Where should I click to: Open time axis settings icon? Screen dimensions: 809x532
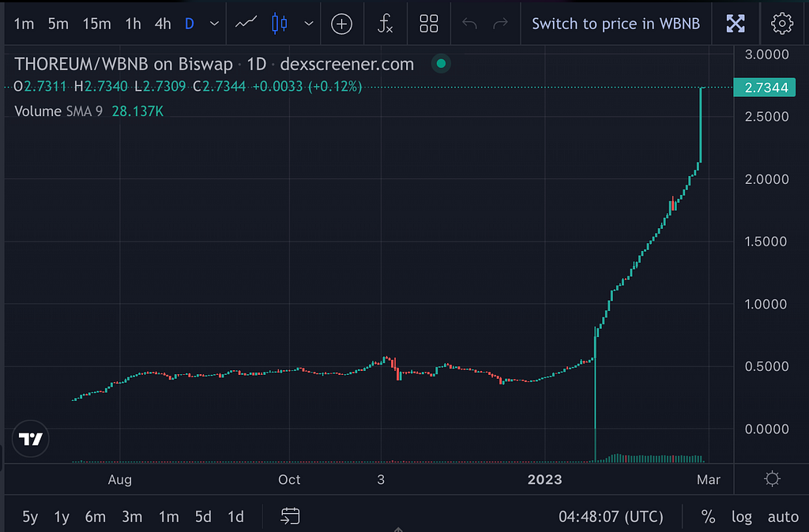click(773, 479)
